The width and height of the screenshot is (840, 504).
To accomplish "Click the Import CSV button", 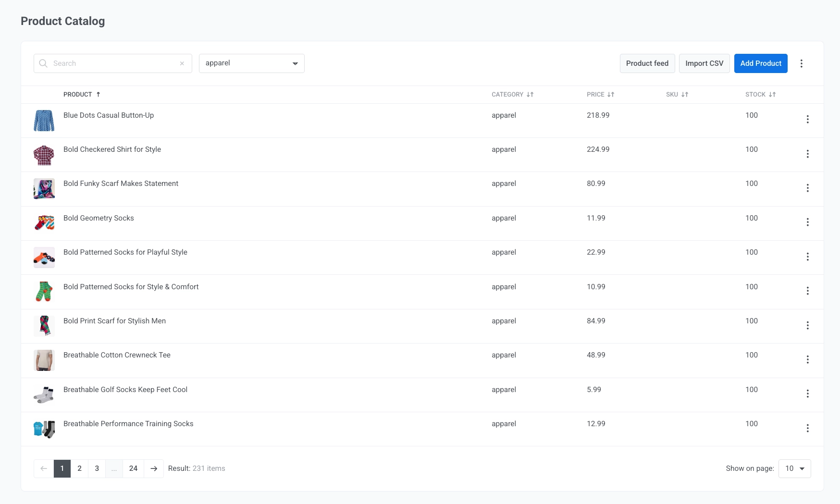I will [704, 63].
